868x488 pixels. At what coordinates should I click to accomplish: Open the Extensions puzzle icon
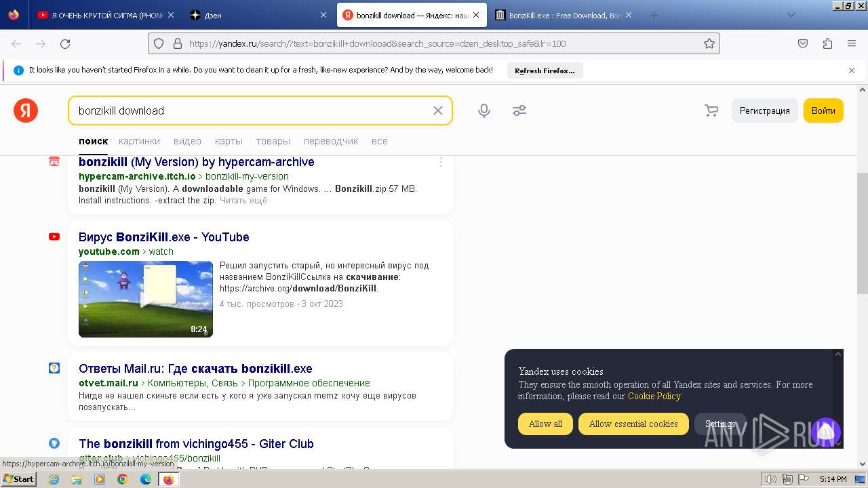click(x=827, y=43)
